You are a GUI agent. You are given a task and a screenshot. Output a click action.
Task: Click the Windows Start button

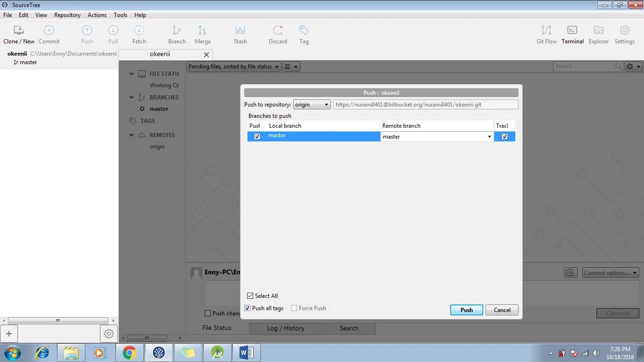[12, 353]
